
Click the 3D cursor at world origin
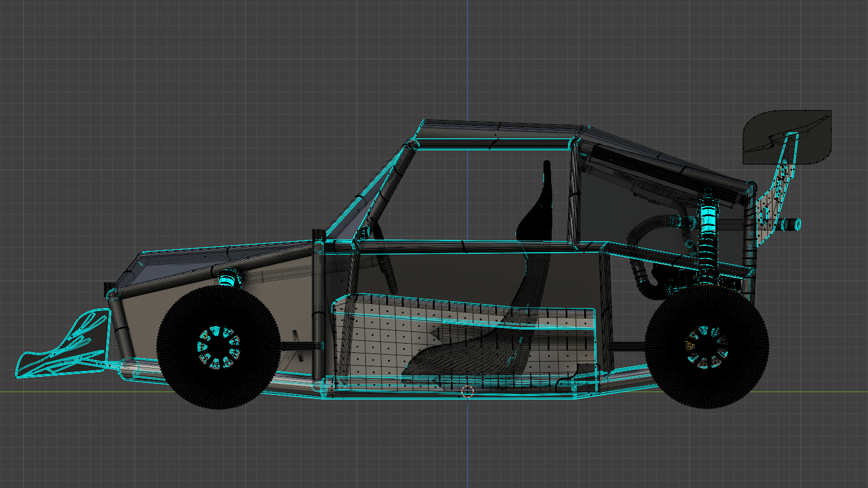pyautogui.click(x=467, y=391)
